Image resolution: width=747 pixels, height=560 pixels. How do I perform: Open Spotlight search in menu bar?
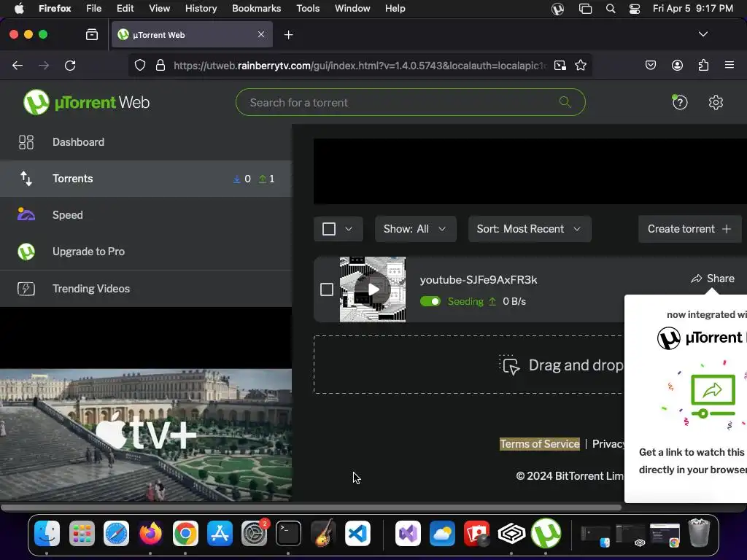tap(611, 9)
